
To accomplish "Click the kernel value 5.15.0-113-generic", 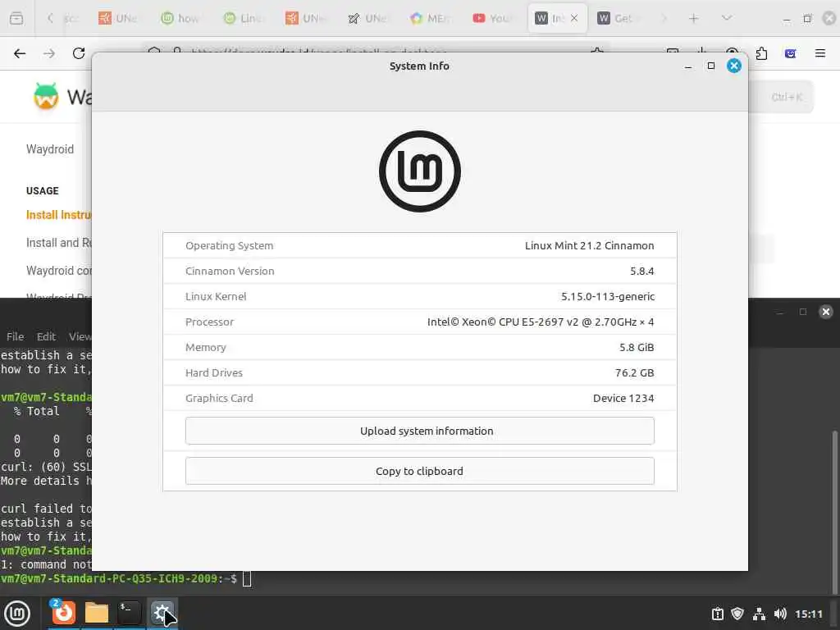I will coord(608,296).
